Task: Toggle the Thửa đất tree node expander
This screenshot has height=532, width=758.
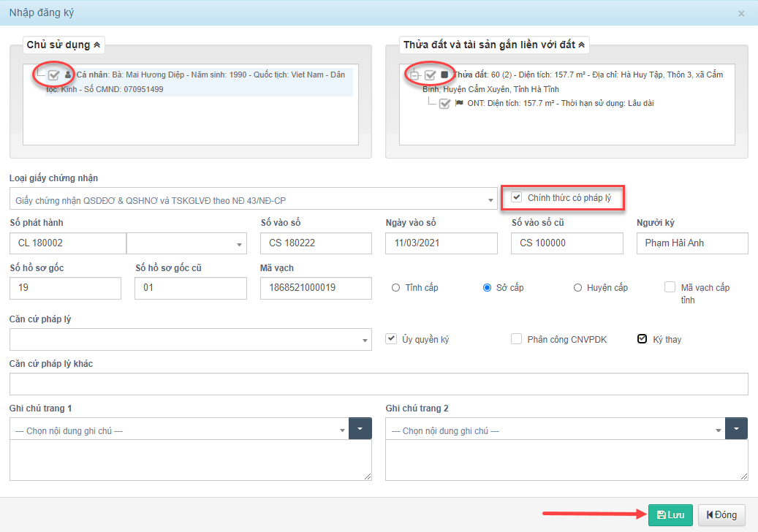Action: tap(414, 75)
